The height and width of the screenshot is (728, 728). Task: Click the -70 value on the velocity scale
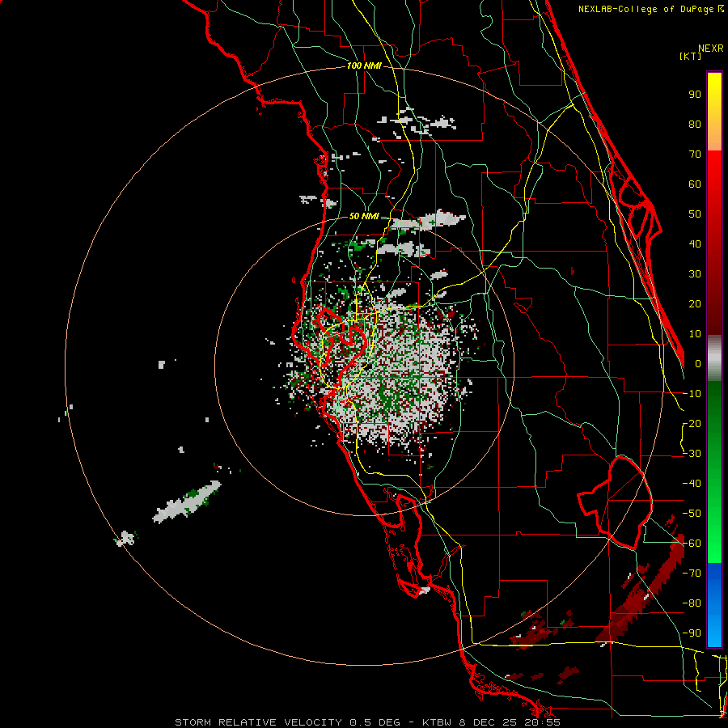[692, 574]
